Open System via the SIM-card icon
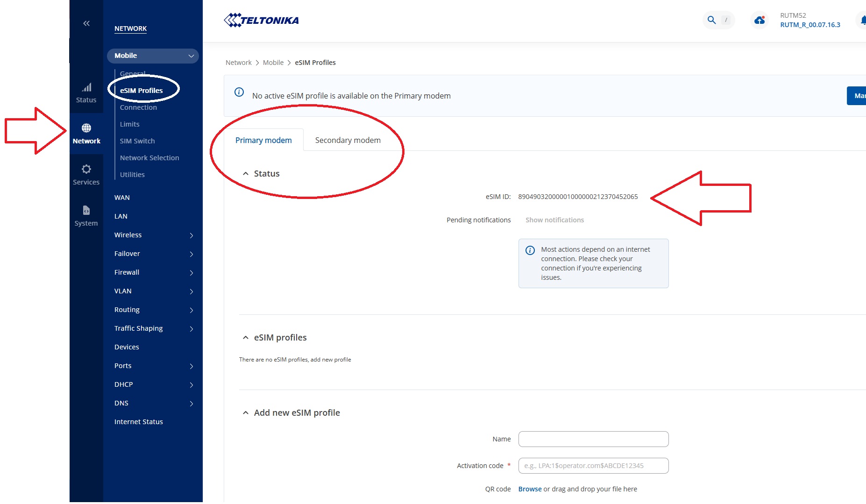 pyautogui.click(x=86, y=210)
